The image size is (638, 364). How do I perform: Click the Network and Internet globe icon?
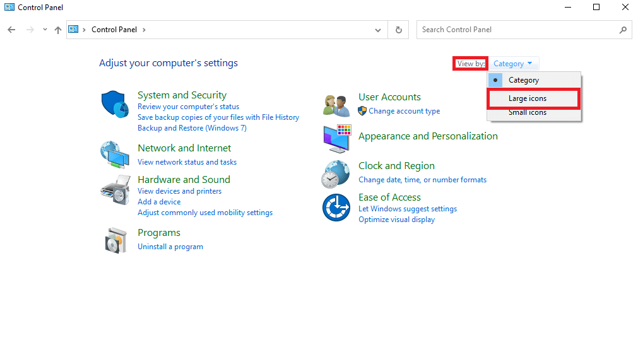pos(114,154)
